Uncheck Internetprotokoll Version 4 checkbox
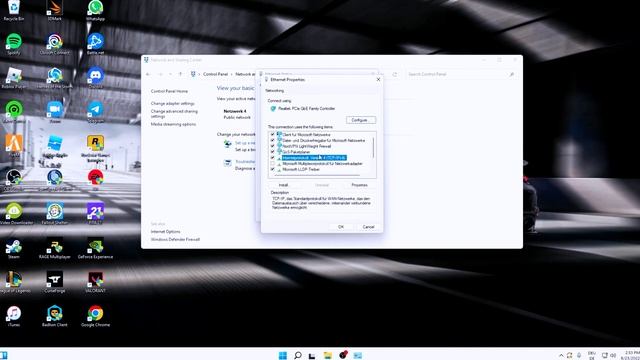This screenshot has width=640, height=360. pos(272,158)
